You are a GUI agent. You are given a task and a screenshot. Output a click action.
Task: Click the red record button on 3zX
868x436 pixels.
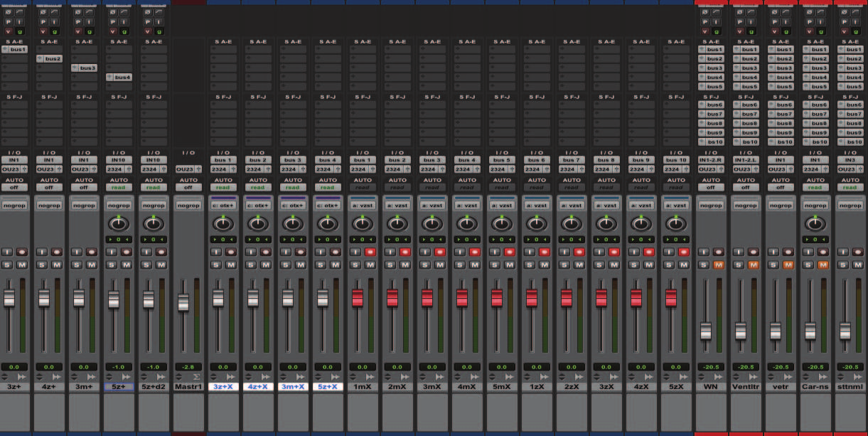coord(614,252)
